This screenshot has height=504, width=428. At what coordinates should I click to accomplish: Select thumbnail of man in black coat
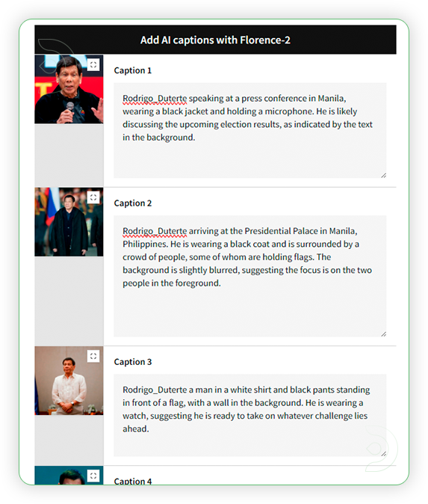69,222
